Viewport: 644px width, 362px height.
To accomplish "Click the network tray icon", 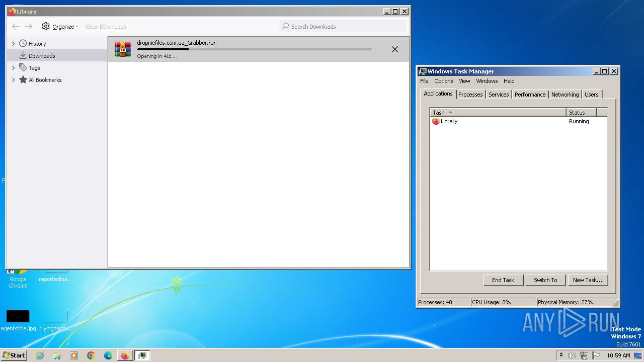I will (584, 355).
